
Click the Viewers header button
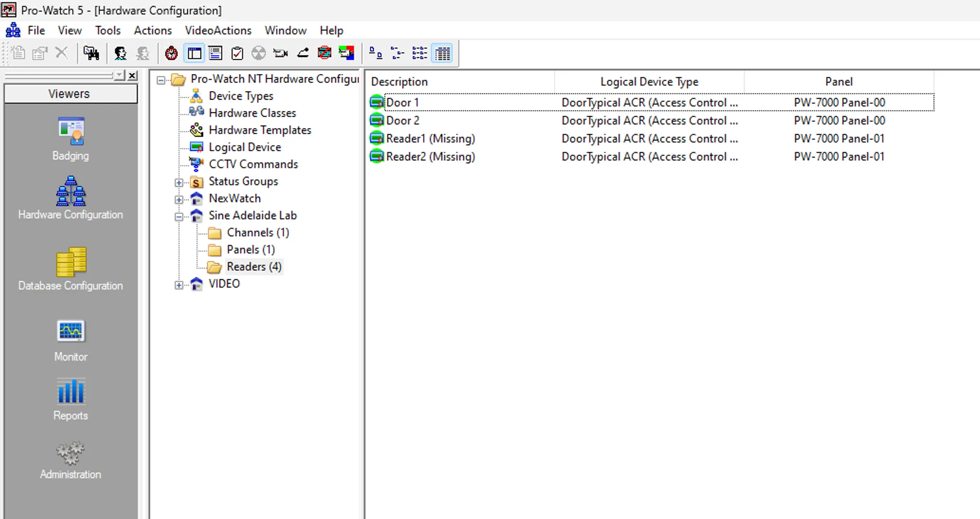click(x=71, y=93)
